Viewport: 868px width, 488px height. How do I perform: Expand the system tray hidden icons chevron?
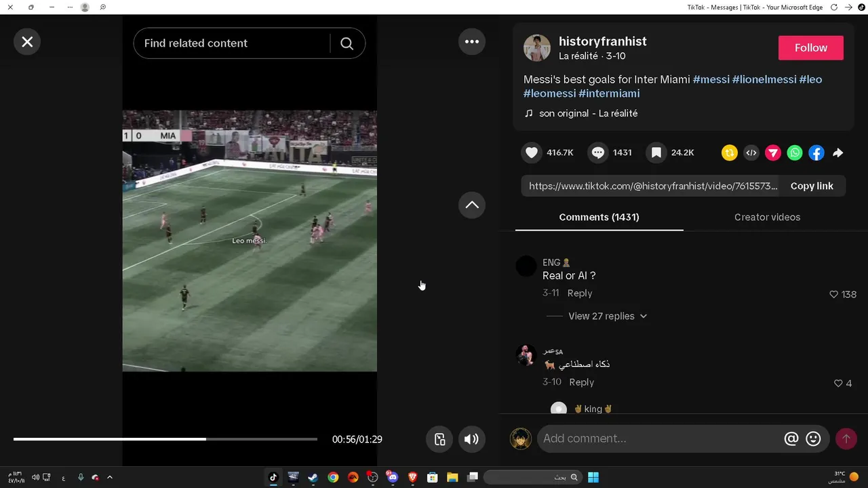110,477
